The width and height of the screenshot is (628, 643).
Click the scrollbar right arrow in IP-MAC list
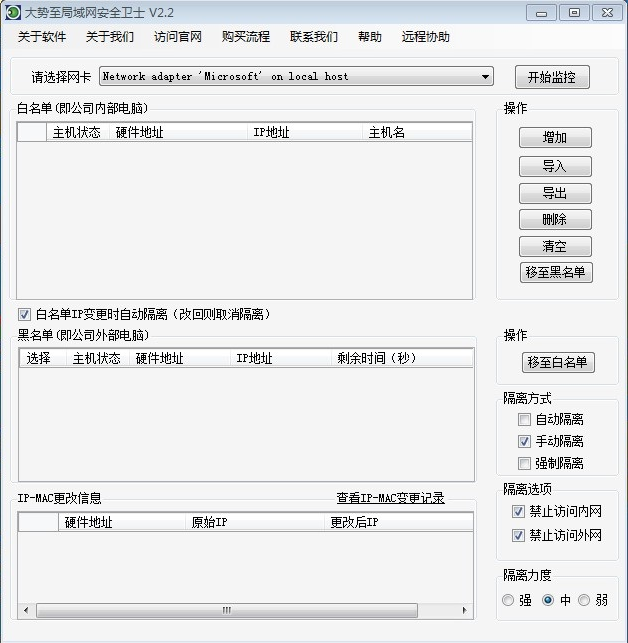pyautogui.click(x=464, y=610)
